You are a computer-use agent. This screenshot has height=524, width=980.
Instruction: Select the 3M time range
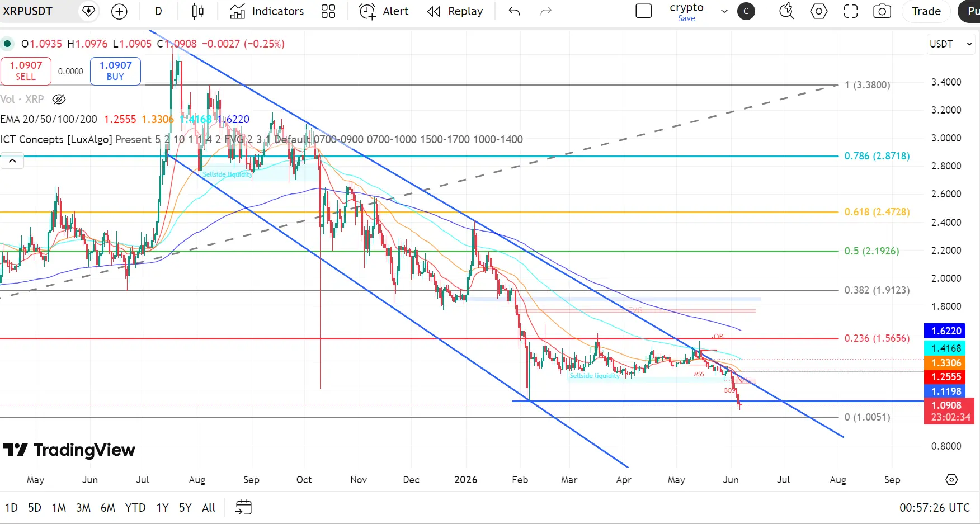tap(83, 508)
